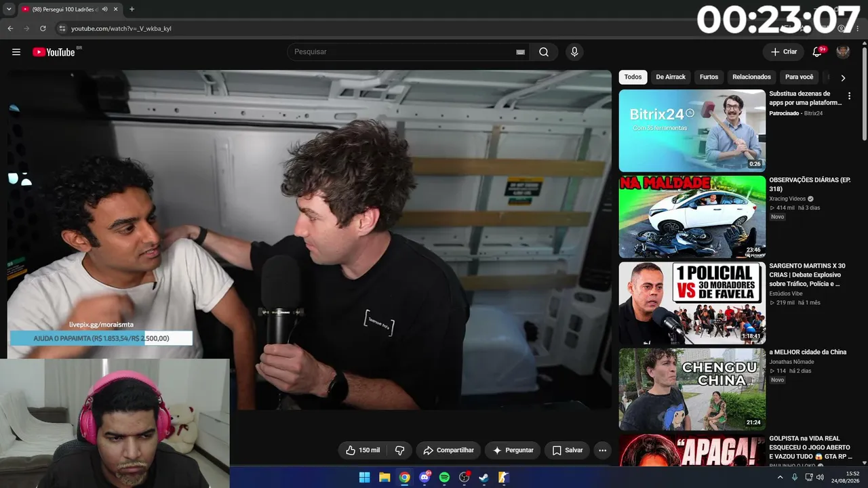Open the on-screen keyboard in search

pos(520,52)
